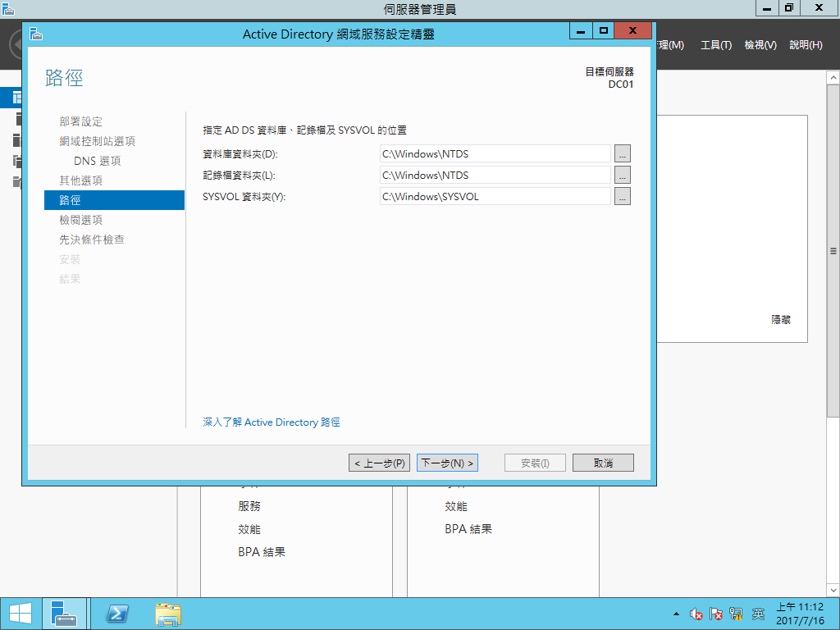Go to the 其他選項 wizard step
Image resolution: width=840 pixels, height=630 pixels.
click(81, 180)
